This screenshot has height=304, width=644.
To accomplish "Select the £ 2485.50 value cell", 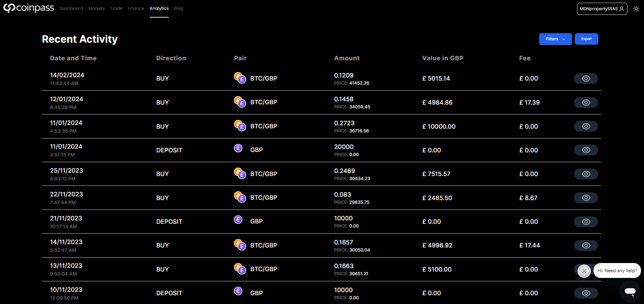I will (x=437, y=198).
